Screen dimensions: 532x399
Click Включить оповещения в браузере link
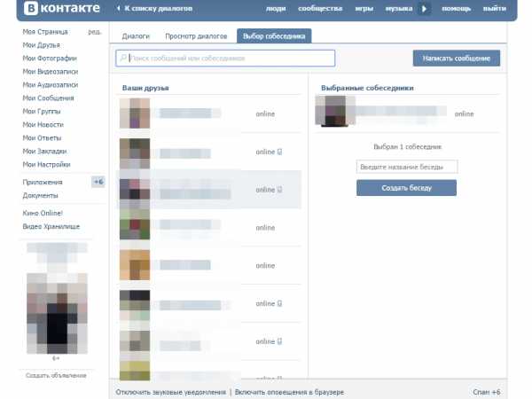coord(289,392)
